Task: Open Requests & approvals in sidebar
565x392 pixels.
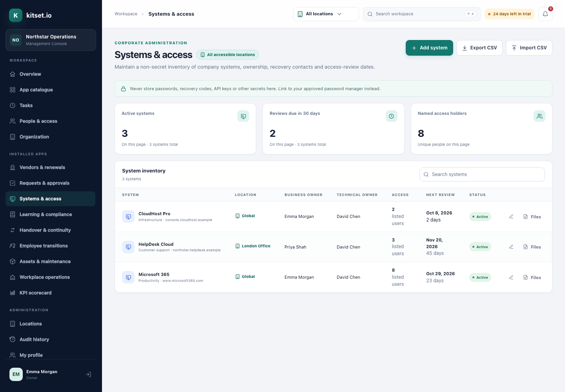Action: [x=51, y=183]
